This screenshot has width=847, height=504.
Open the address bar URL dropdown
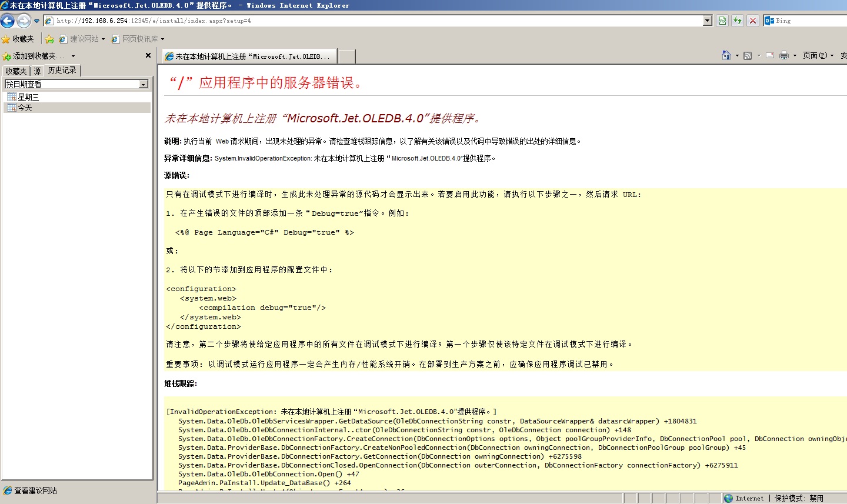(x=708, y=21)
